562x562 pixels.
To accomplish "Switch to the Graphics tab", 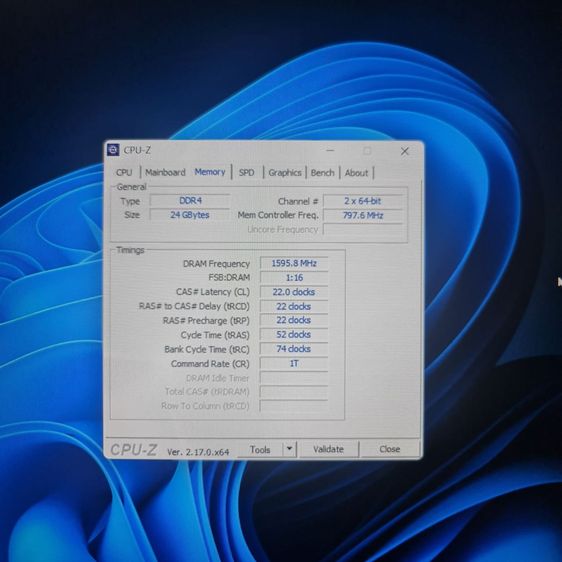I will pos(285,173).
